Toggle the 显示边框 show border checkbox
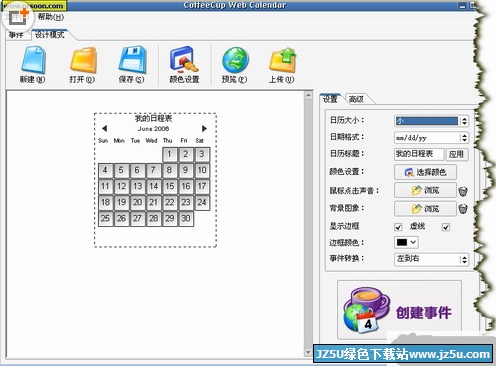This screenshot has width=496, height=366. [398, 227]
